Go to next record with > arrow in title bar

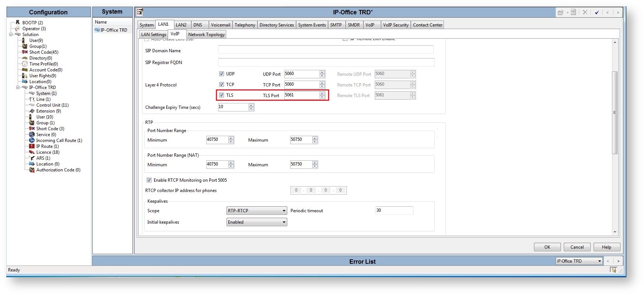pos(618,12)
